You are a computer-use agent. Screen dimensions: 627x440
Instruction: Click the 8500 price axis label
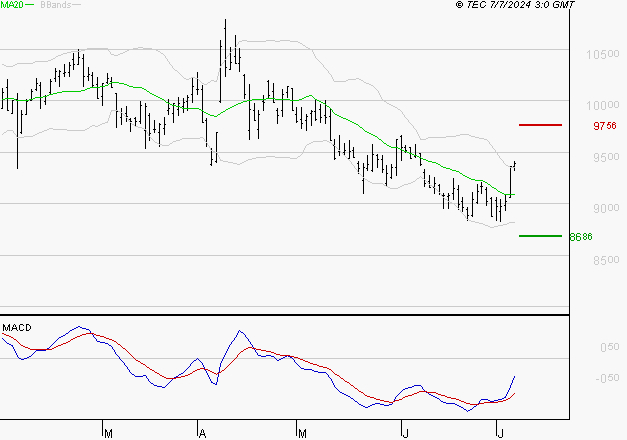tap(606, 260)
